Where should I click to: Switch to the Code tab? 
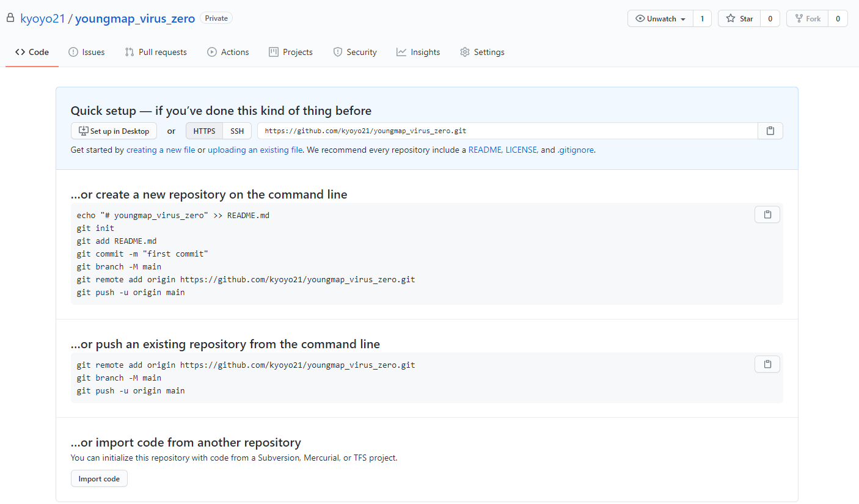click(x=32, y=52)
